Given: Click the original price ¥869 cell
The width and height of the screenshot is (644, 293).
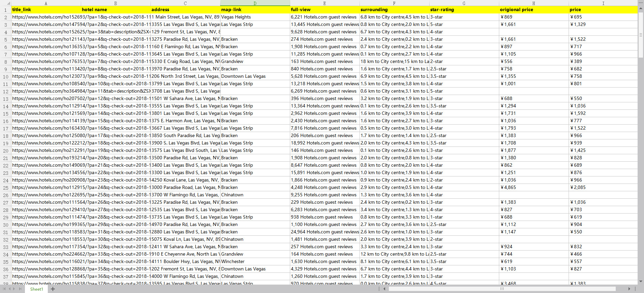Looking at the screenshot, I should (534, 17).
